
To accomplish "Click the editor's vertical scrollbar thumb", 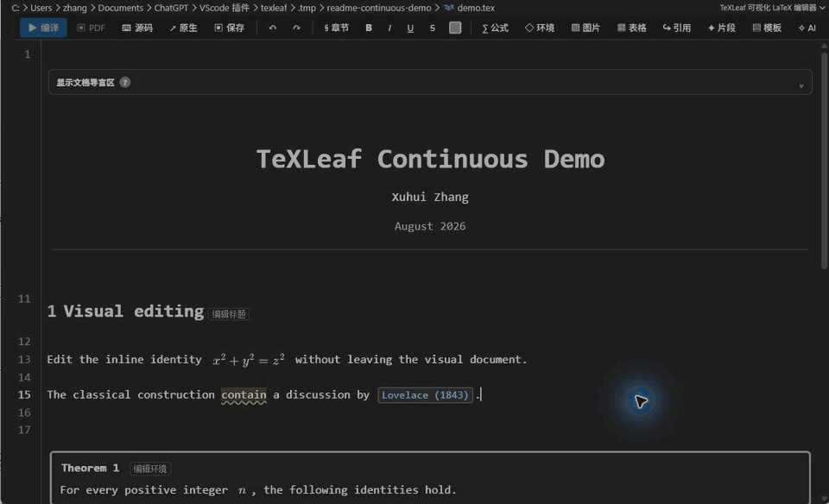I will pos(824,160).
